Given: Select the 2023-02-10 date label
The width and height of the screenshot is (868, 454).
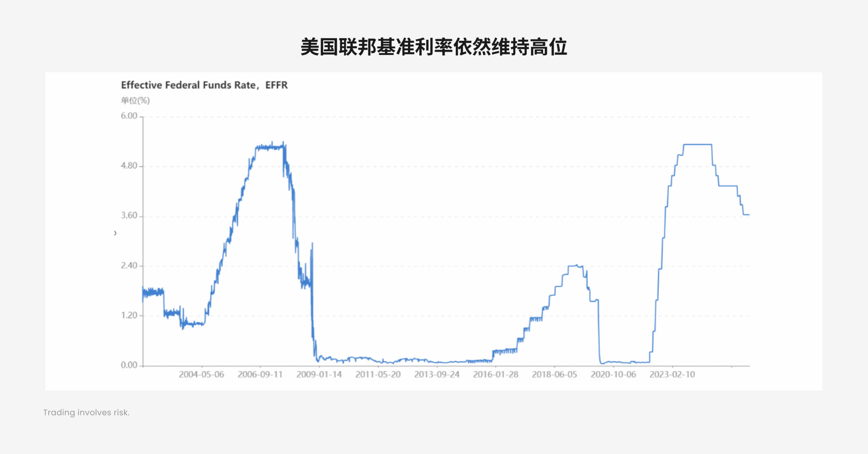Looking at the screenshot, I should 672,375.
